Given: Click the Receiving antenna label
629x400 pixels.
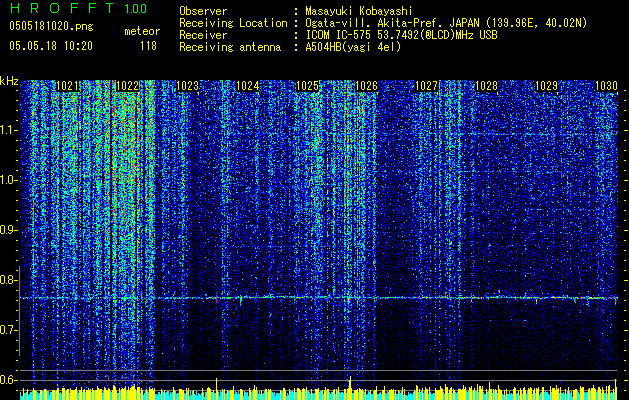Looking at the screenshot, I should point(230,47).
